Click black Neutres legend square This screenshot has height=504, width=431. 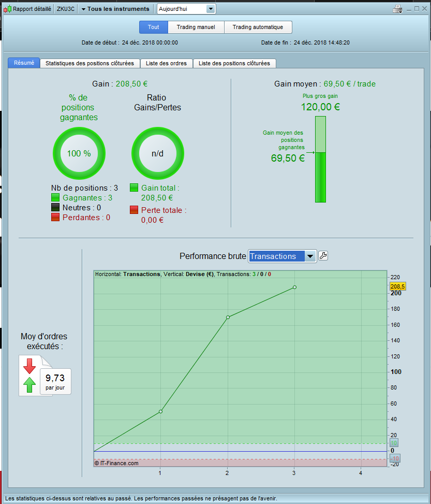coord(55,207)
